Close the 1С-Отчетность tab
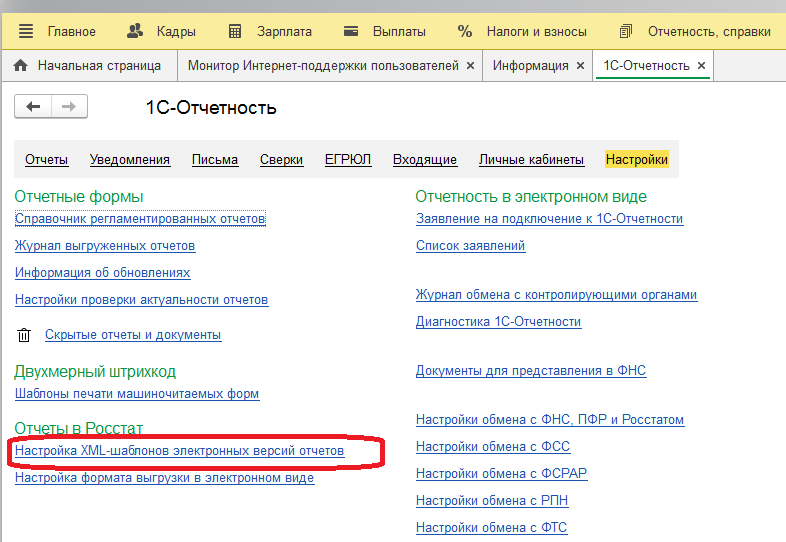This screenshot has width=786, height=542. coord(701,65)
